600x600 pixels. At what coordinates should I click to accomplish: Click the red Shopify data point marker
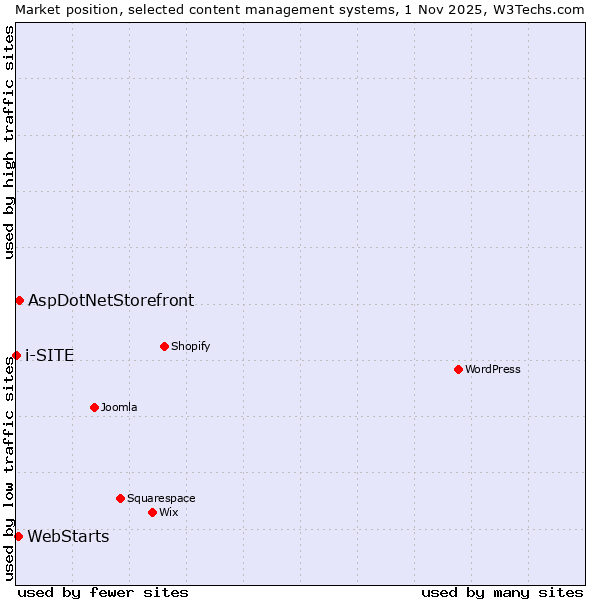point(164,346)
